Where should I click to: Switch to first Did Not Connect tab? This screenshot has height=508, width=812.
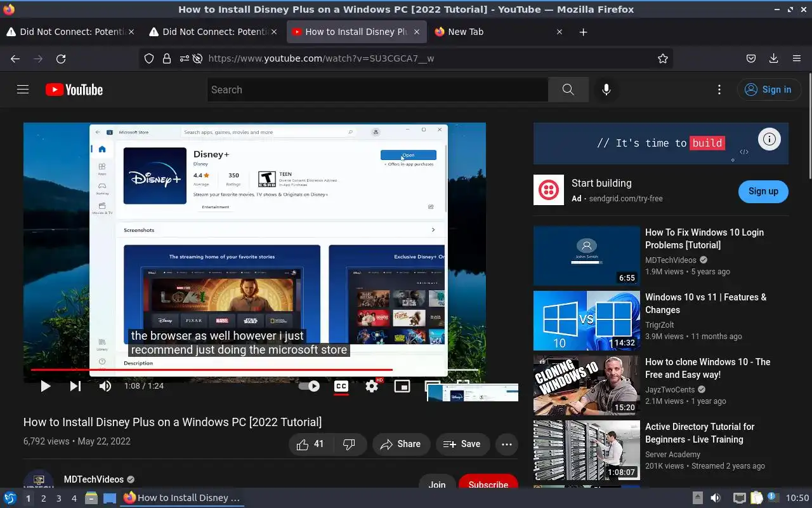click(70, 32)
